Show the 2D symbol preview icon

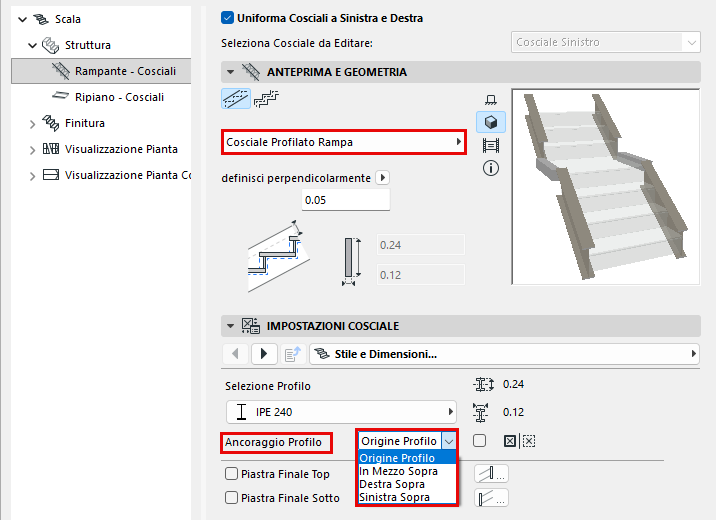coord(490,100)
